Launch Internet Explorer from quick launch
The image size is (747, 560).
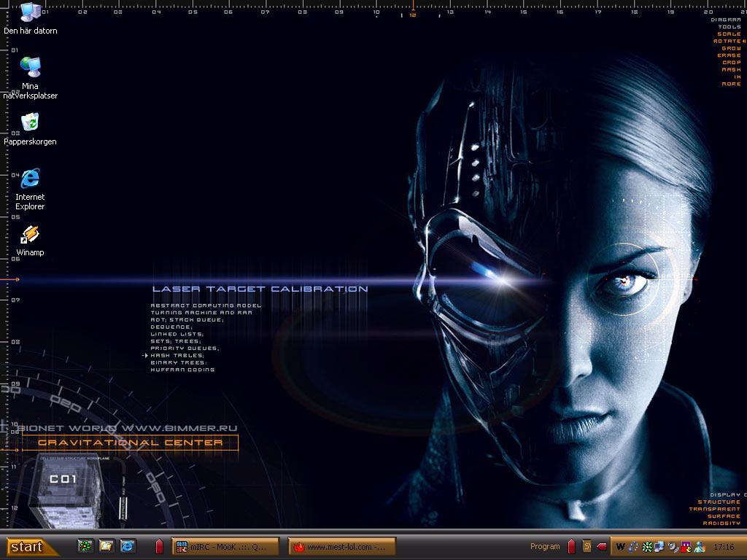click(127, 546)
